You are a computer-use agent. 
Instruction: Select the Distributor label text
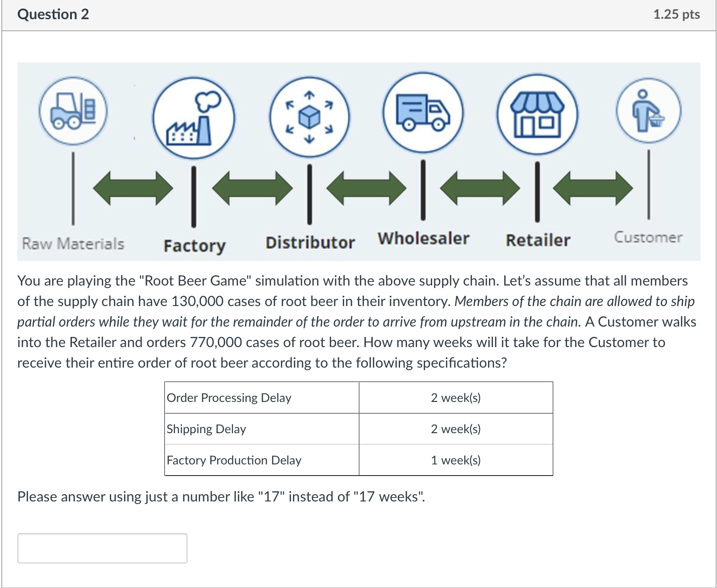point(309,243)
